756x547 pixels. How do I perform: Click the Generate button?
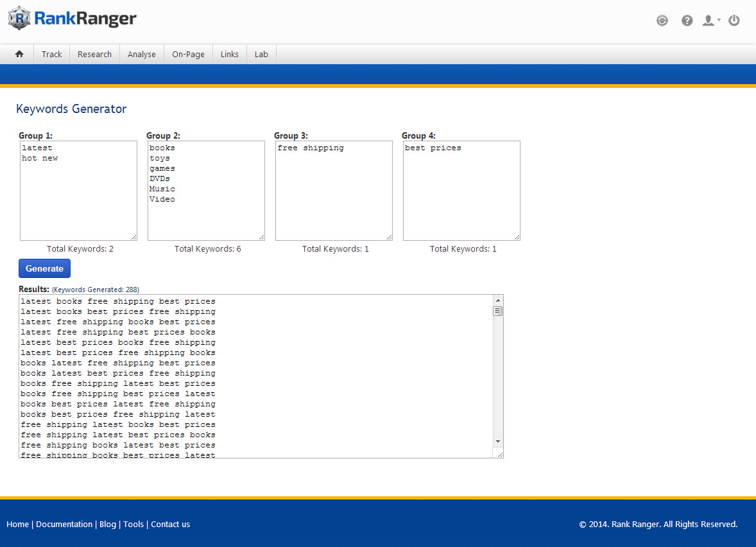44,268
